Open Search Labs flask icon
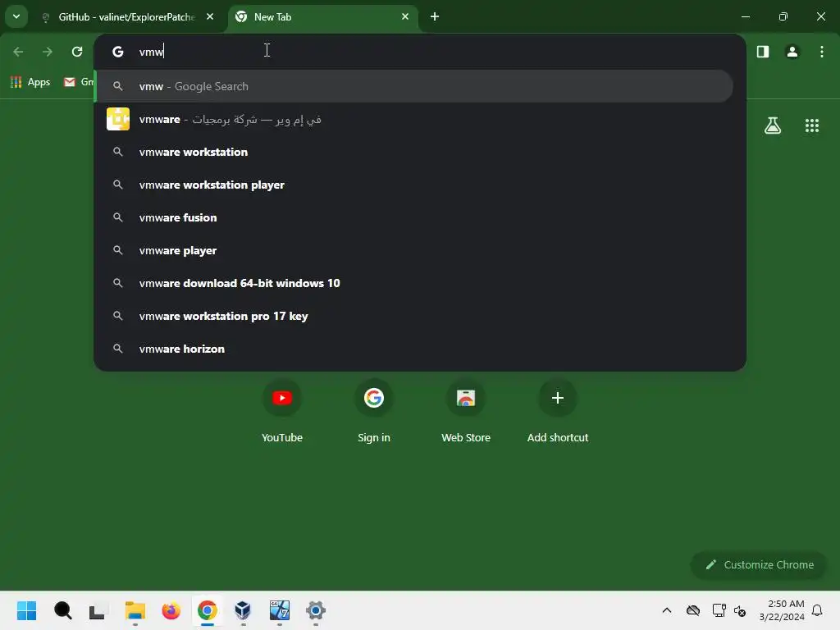The image size is (840, 630). coord(773,126)
